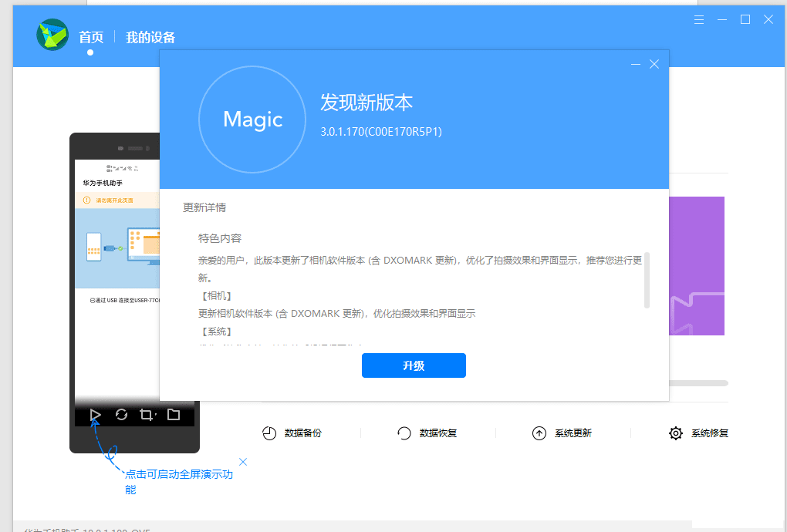Close the 发现新版本 update dialog

pyautogui.click(x=654, y=64)
